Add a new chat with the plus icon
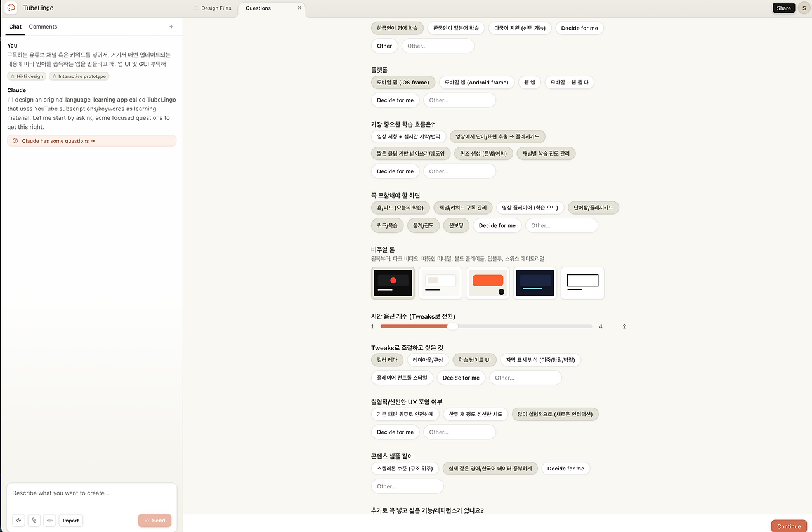Viewport: 812px width, 532px height. point(171,27)
